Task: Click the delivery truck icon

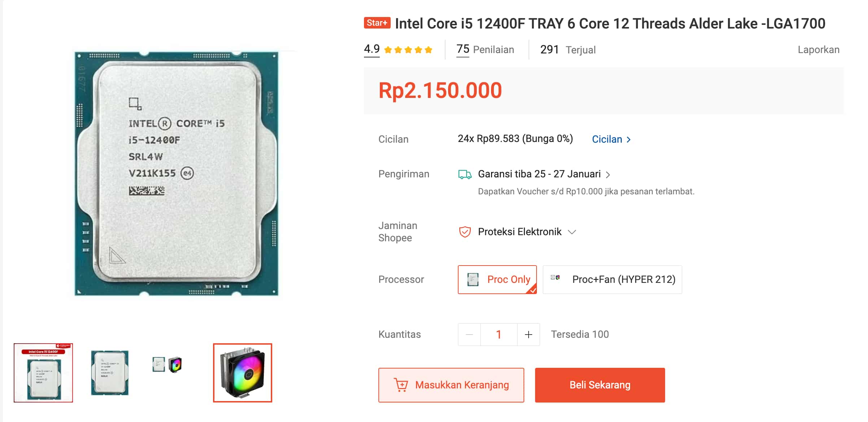Action: 465,175
